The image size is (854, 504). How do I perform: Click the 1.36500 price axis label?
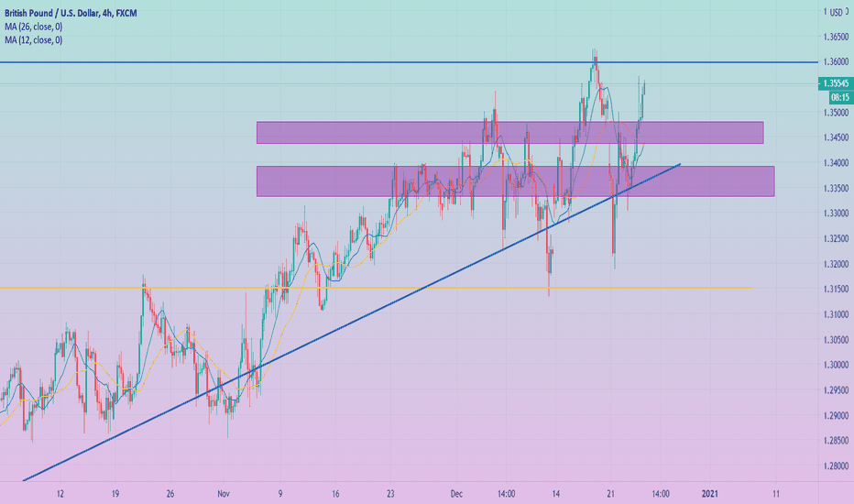click(x=836, y=37)
